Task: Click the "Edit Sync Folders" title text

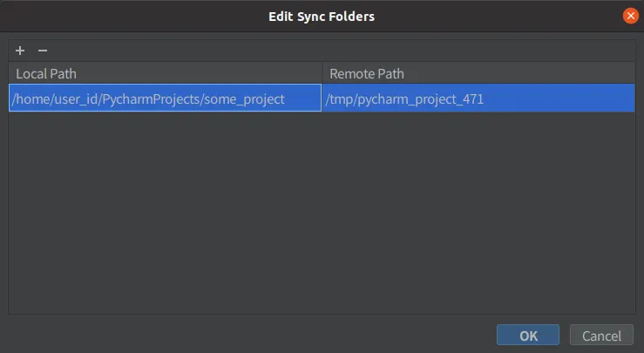Action: pos(322,16)
